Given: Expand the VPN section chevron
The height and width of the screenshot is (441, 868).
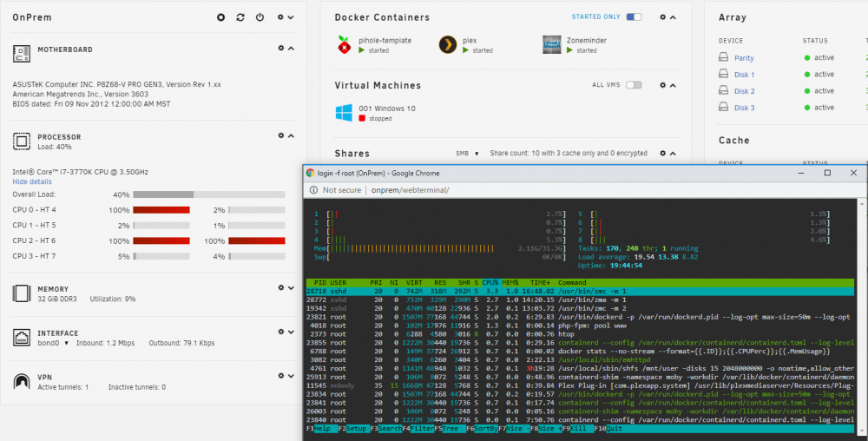Looking at the screenshot, I should [x=291, y=376].
